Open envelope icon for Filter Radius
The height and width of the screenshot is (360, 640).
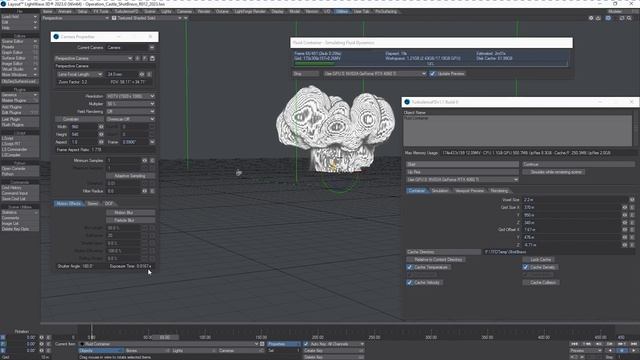[144, 191]
